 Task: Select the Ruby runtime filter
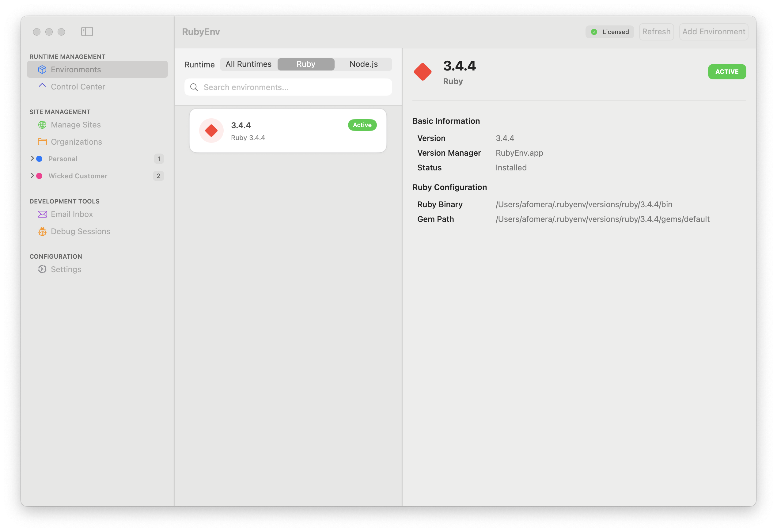pos(306,64)
